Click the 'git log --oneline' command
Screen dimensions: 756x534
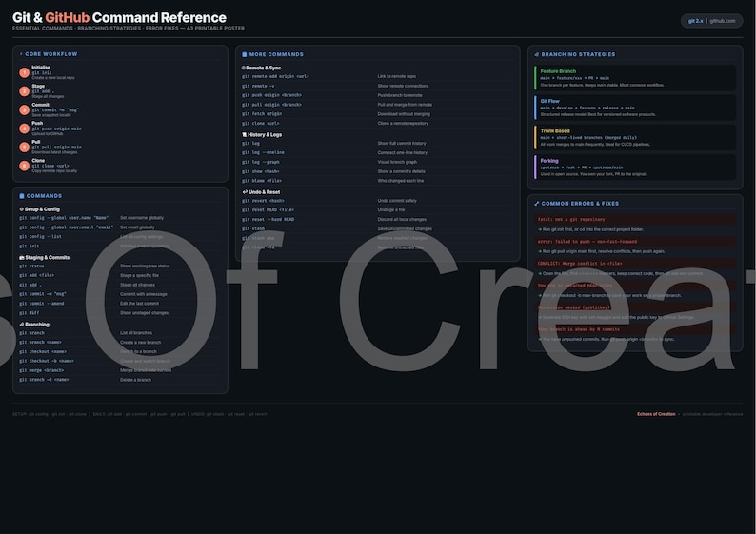point(263,153)
